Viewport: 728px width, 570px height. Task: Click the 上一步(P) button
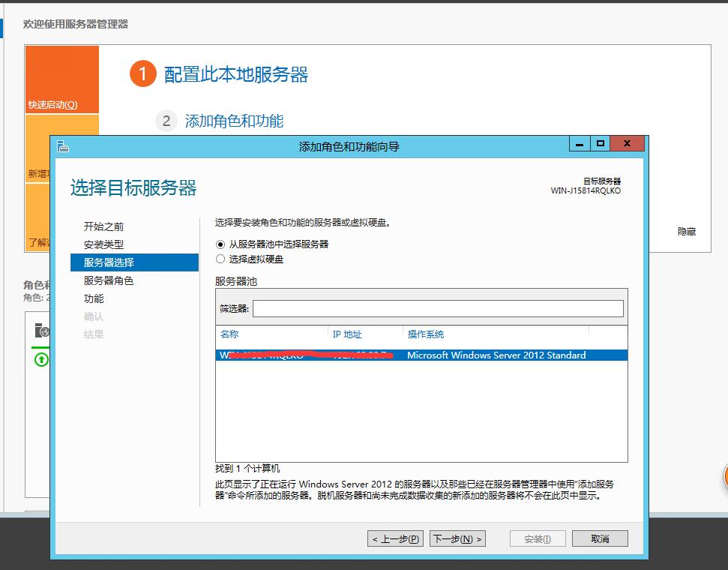[395, 538]
